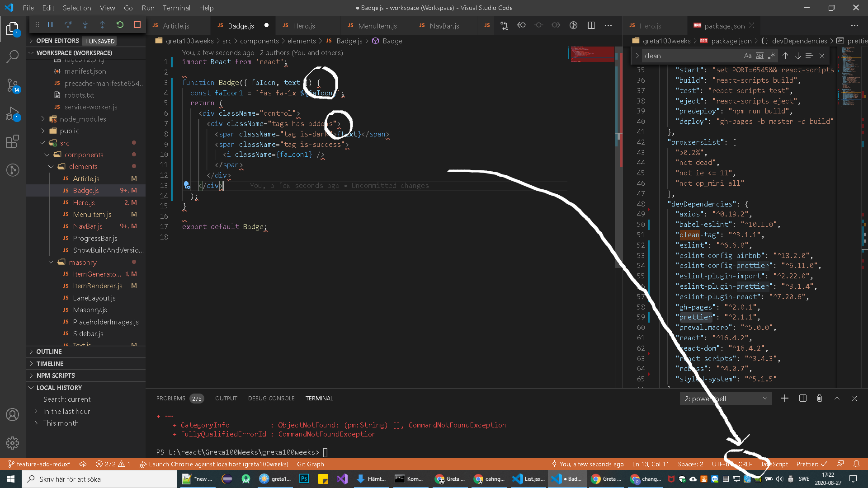Maximize the terminal panel
The image size is (868, 488).
pyautogui.click(x=837, y=399)
